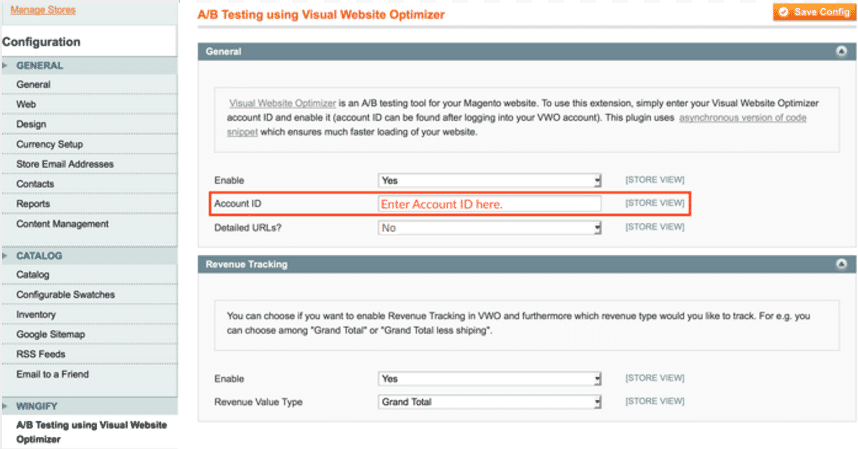This screenshot has width=858, height=449.
Task: Follow the Visual Website Optimizer link
Action: [x=282, y=103]
